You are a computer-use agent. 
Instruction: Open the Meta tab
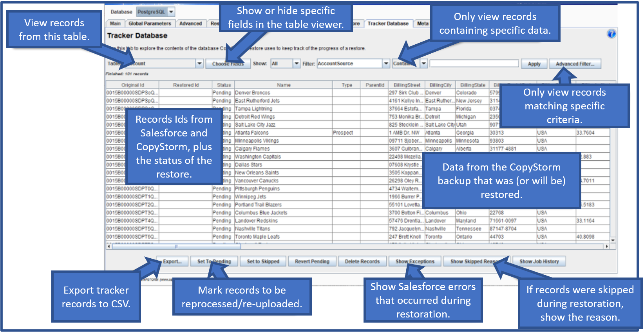[x=423, y=24]
